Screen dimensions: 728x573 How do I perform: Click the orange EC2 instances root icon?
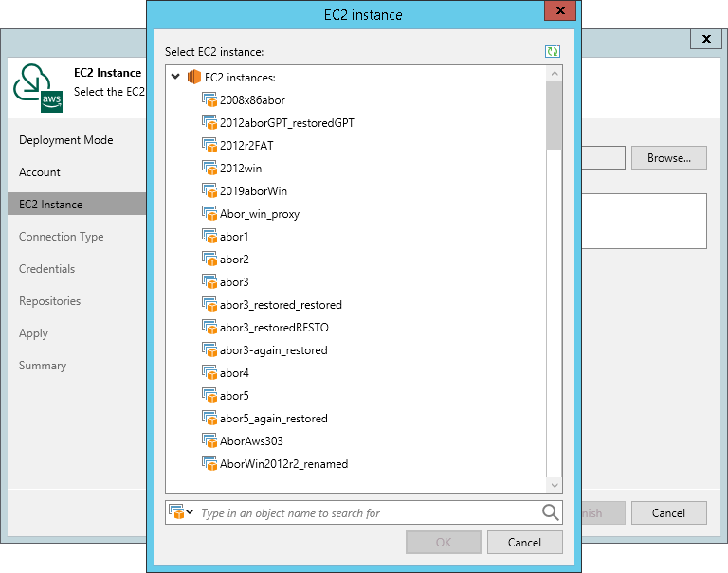click(193, 77)
